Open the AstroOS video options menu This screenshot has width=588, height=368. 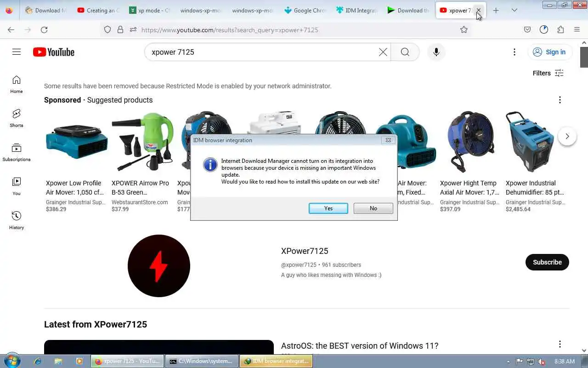(560, 344)
